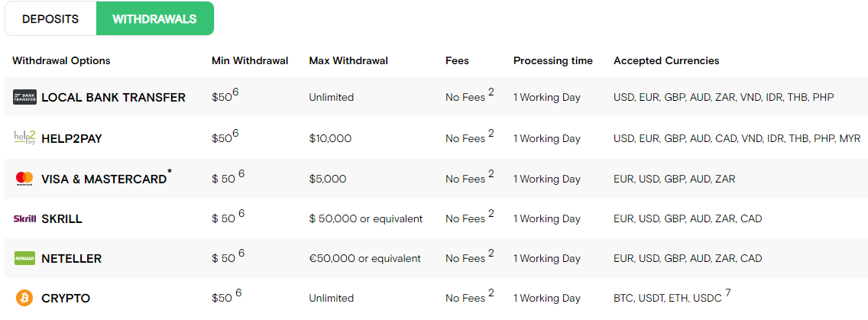Click the asterisk after VISA & MASTERCARD
The width and height of the screenshot is (868, 320).
tap(170, 173)
